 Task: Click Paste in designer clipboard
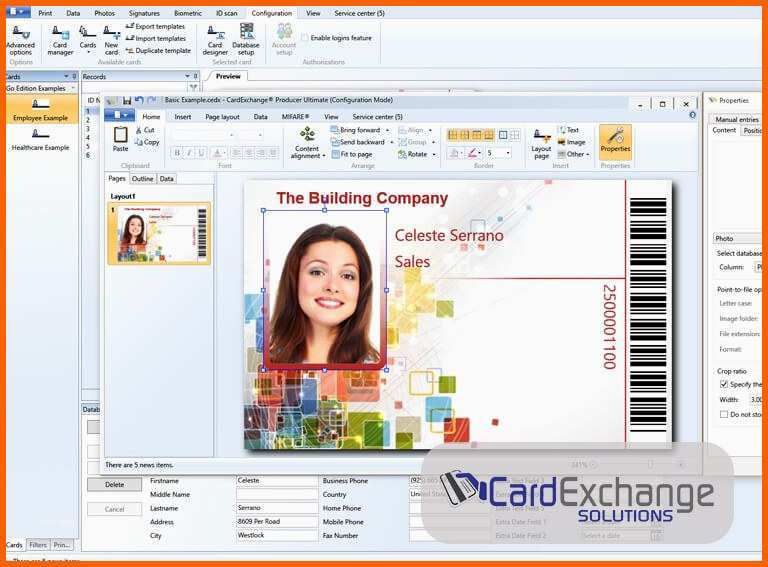[120, 139]
